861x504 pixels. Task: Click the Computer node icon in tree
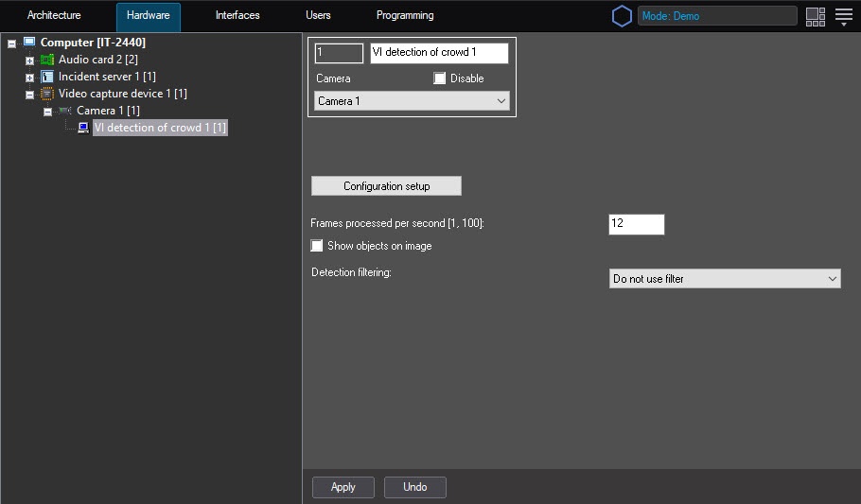click(29, 43)
